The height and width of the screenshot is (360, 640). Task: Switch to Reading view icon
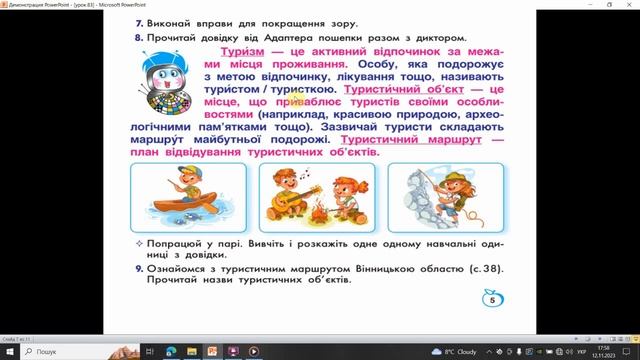pyautogui.click(x=628, y=339)
